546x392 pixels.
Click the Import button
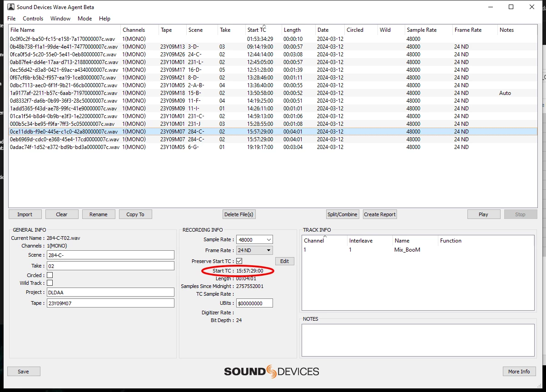point(25,214)
